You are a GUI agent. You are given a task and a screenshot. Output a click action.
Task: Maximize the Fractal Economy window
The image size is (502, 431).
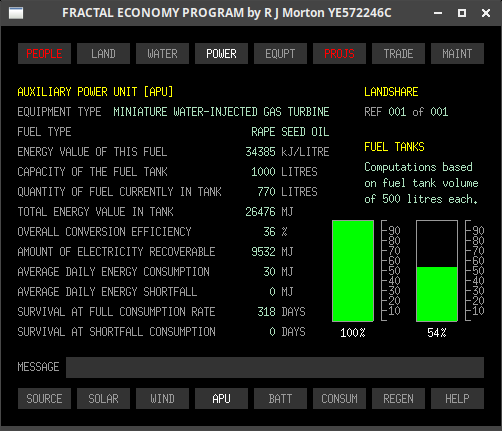462,13
